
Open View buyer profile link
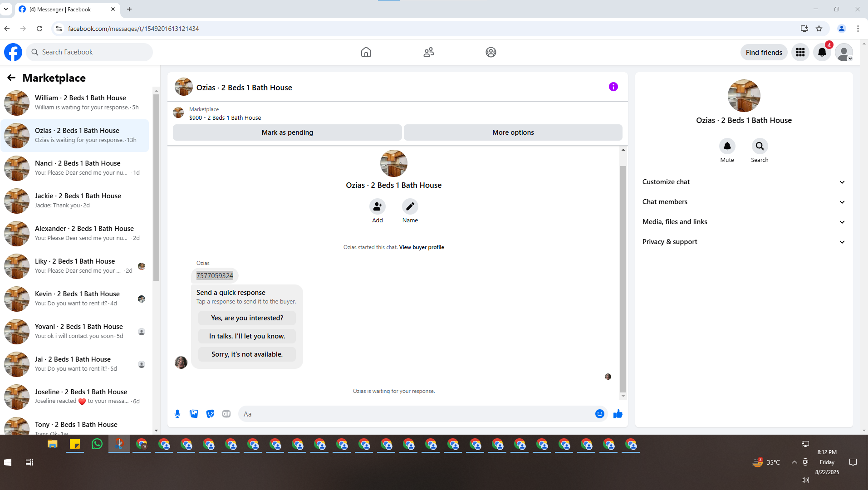(422, 247)
